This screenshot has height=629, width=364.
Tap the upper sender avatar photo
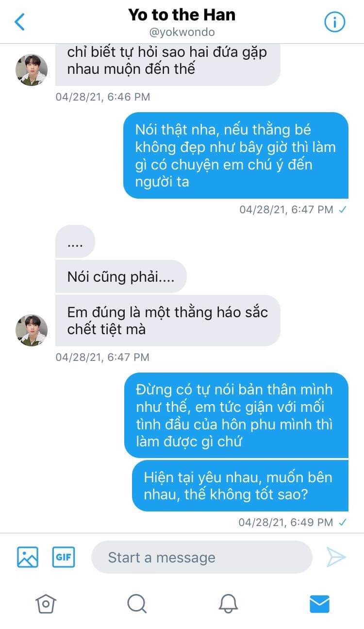(x=32, y=70)
